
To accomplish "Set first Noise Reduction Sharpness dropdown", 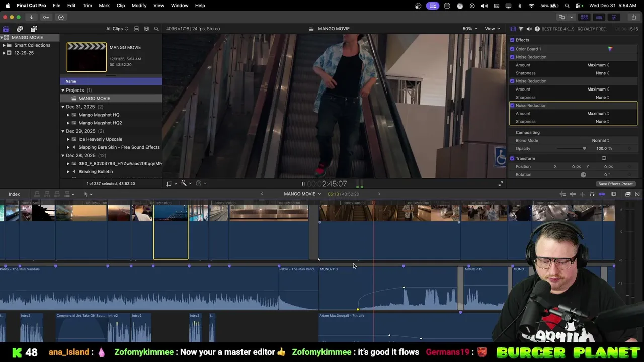I will (602, 73).
